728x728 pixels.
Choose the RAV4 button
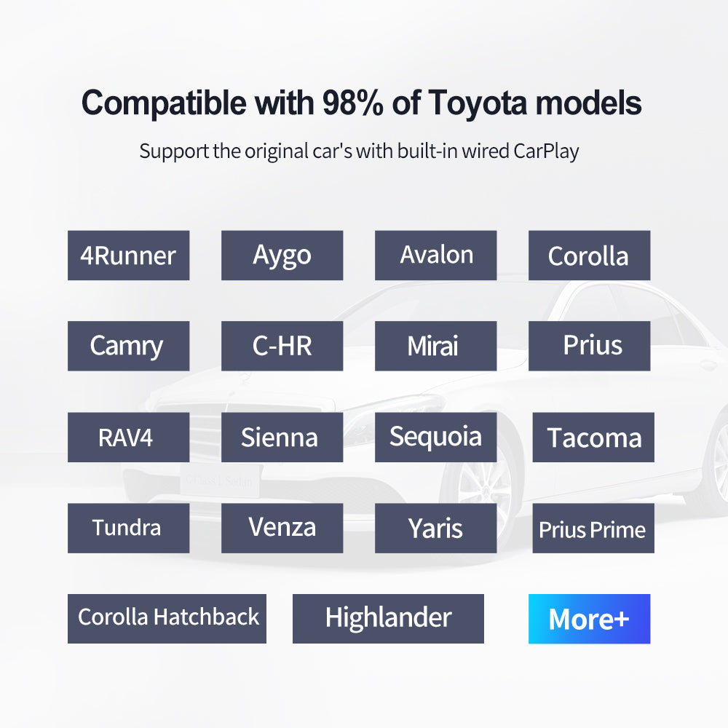coord(128,438)
